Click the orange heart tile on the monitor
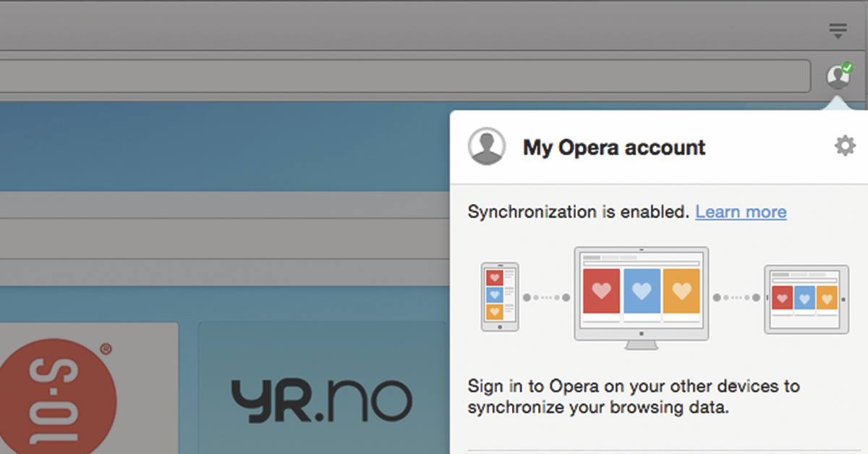 click(681, 291)
